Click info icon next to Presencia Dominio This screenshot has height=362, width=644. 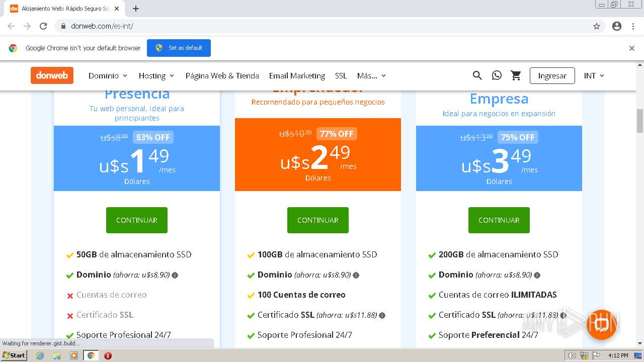tap(175, 275)
